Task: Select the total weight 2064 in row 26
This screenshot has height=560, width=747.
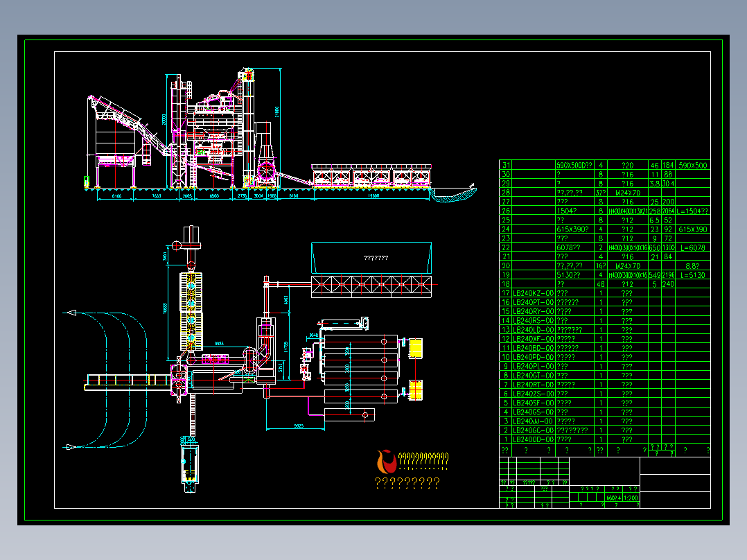Action: (669, 211)
